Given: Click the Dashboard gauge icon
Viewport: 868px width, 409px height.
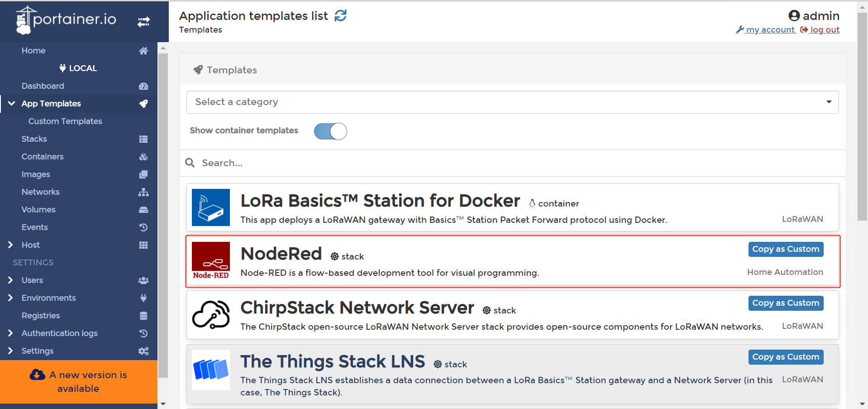Looking at the screenshot, I should pyautogui.click(x=143, y=86).
